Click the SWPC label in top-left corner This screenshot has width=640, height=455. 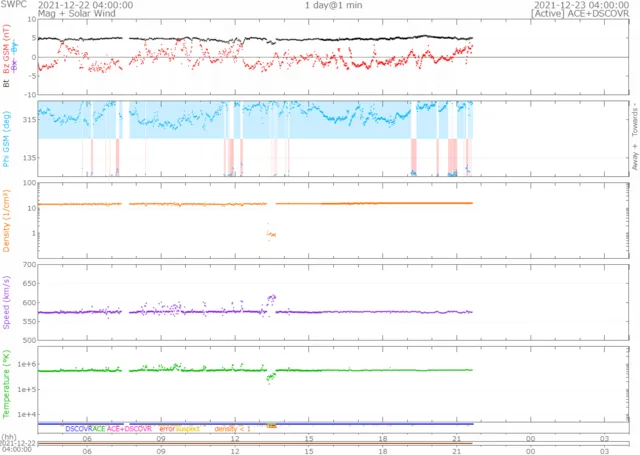pos(13,5)
